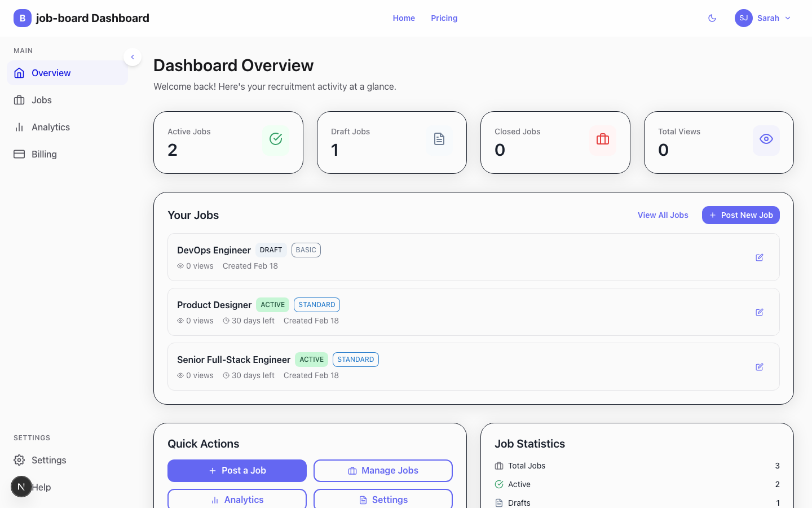Open Settings from Quick Actions

pyautogui.click(x=383, y=499)
